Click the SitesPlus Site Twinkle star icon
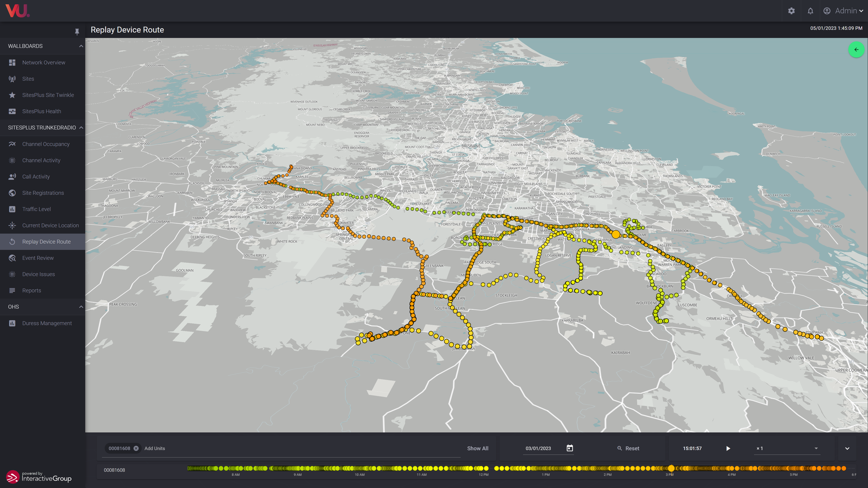 tap(12, 95)
